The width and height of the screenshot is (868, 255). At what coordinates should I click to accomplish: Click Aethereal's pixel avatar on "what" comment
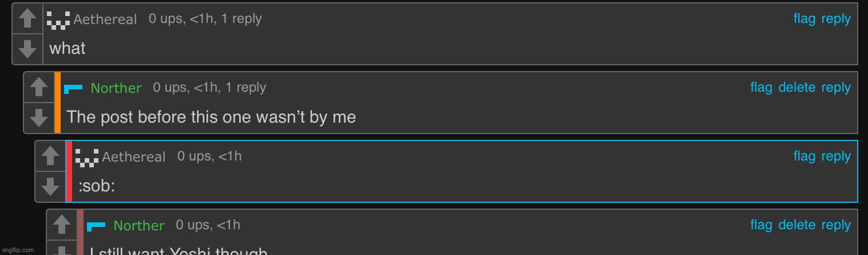(59, 20)
